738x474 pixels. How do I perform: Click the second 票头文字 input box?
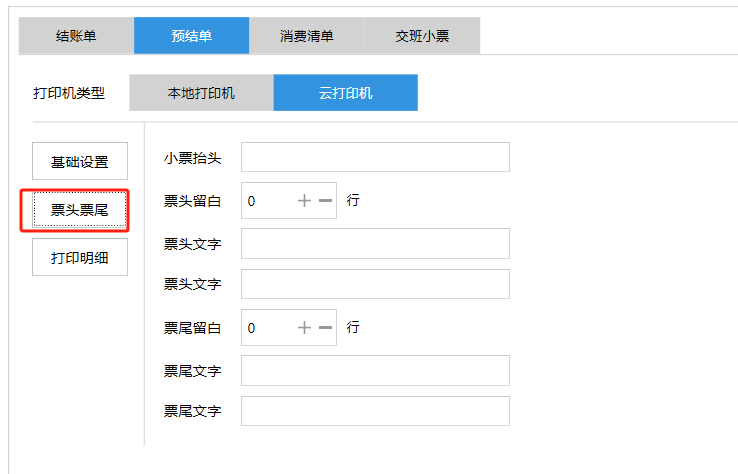click(375, 284)
